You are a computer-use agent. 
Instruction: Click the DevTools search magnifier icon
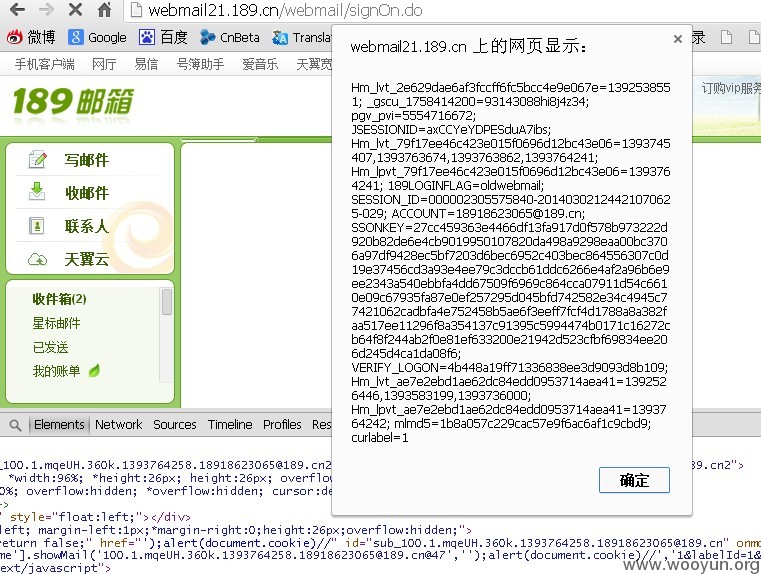(x=16, y=425)
